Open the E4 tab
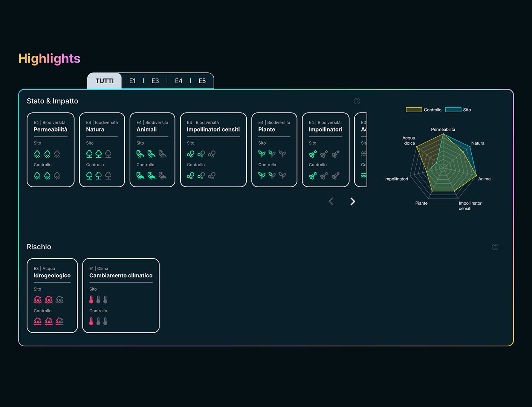The width and height of the screenshot is (532, 407). [179, 81]
